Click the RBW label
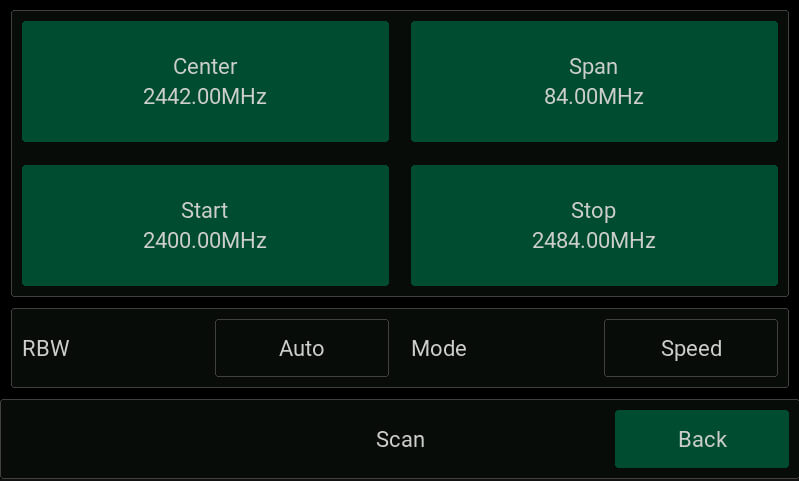The height and width of the screenshot is (481, 799). 46,348
